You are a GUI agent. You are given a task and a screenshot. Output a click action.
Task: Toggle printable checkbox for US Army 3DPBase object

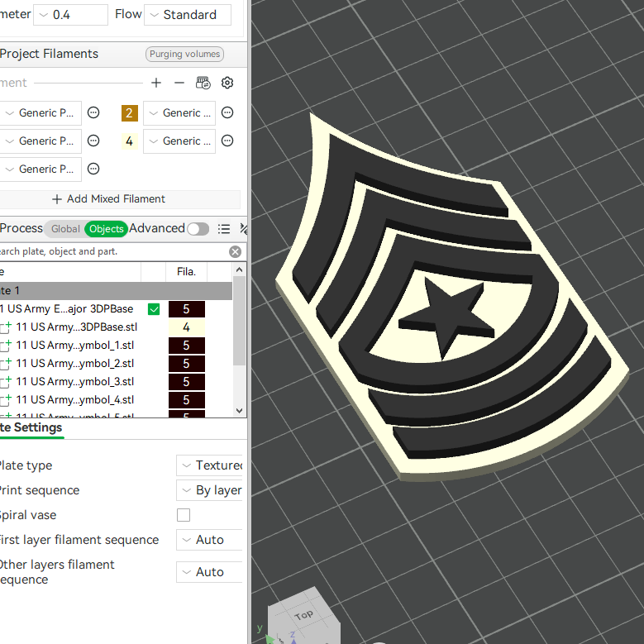point(154,309)
